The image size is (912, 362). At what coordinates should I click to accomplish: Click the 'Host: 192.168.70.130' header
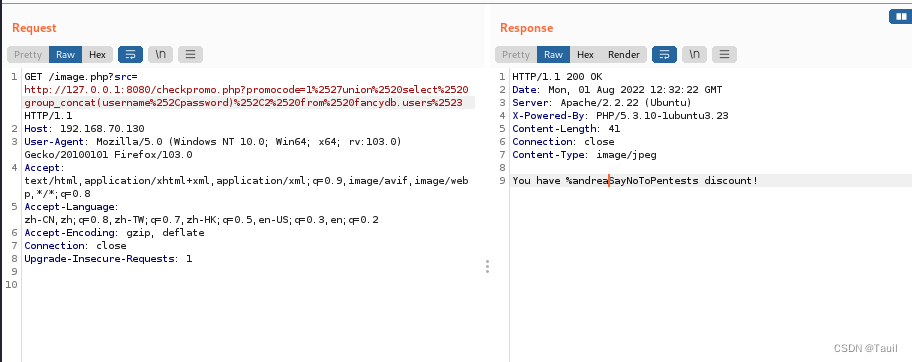(x=84, y=129)
